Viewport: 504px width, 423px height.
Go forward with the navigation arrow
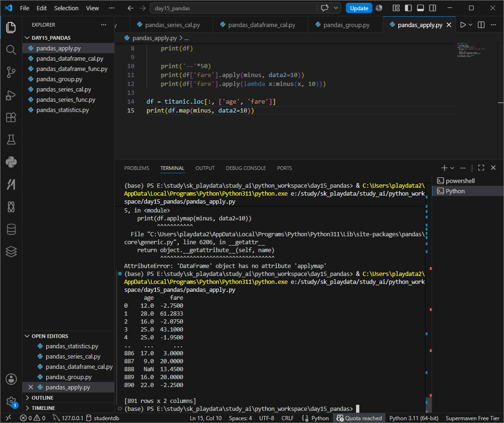(143, 8)
